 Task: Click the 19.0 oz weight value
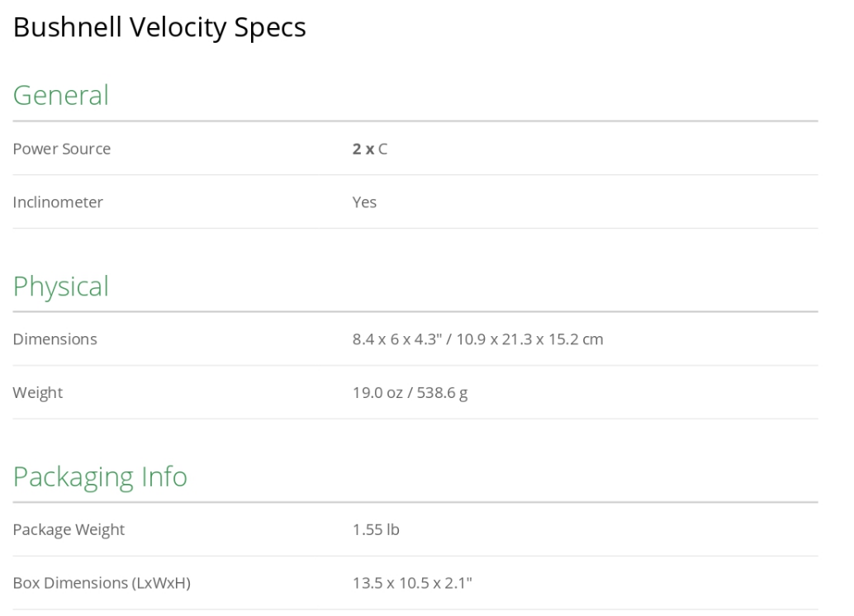[x=376, y=393]
